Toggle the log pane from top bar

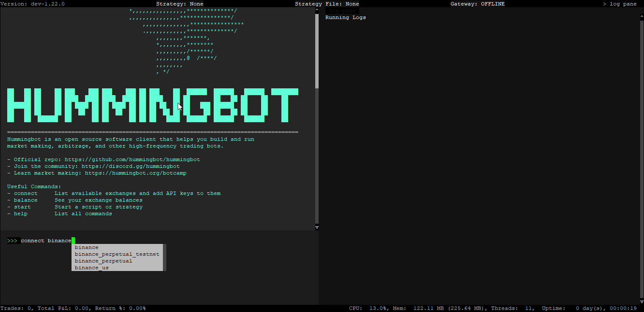pos(619,4)
